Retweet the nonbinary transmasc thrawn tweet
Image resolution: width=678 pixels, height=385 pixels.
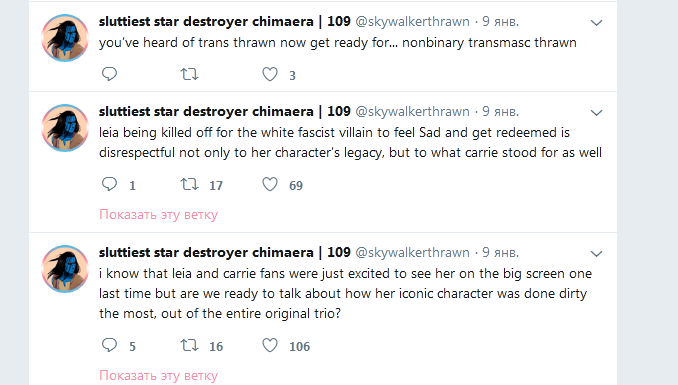189,74
